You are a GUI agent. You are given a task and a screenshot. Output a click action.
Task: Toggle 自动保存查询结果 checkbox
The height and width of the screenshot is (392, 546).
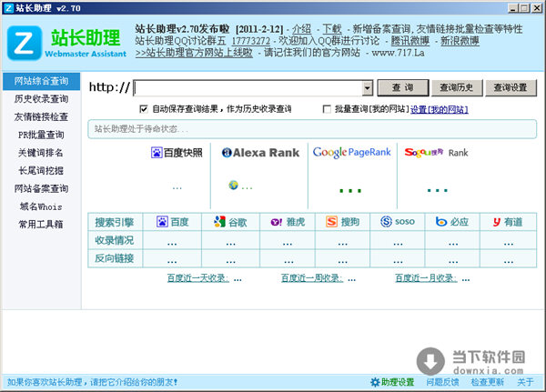tap(144, 109)
